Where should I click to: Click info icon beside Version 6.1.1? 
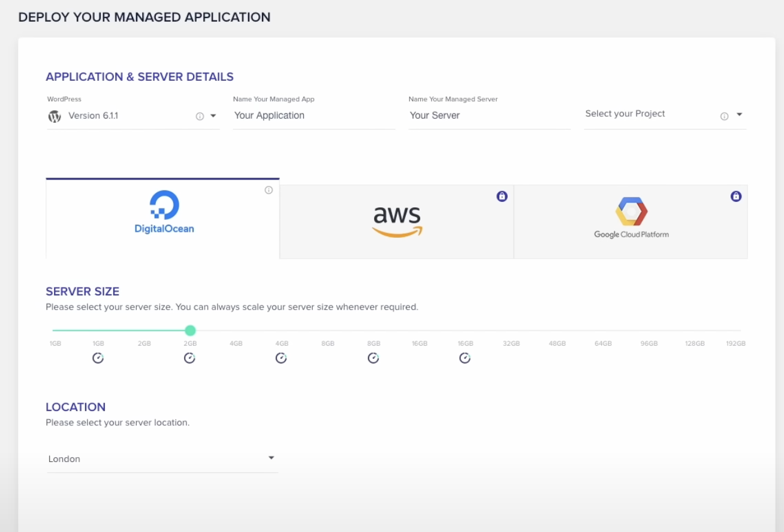click(200, 116)
